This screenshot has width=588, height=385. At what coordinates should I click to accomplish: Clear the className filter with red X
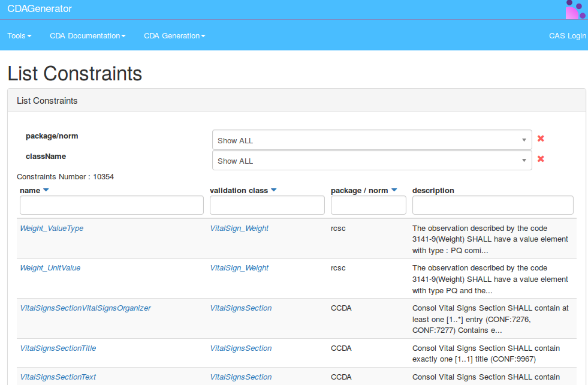[x=541, y=159]
